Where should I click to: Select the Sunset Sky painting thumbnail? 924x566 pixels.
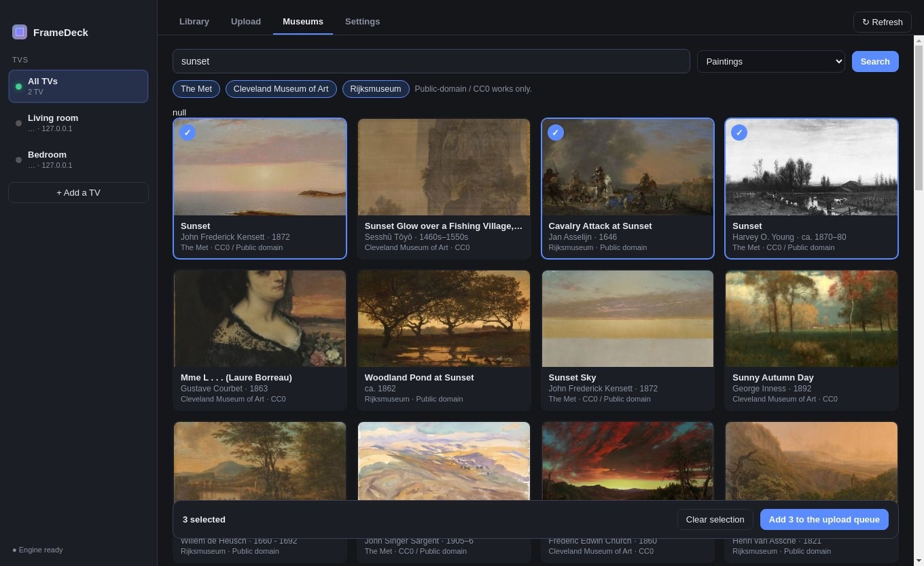(628, 319)
